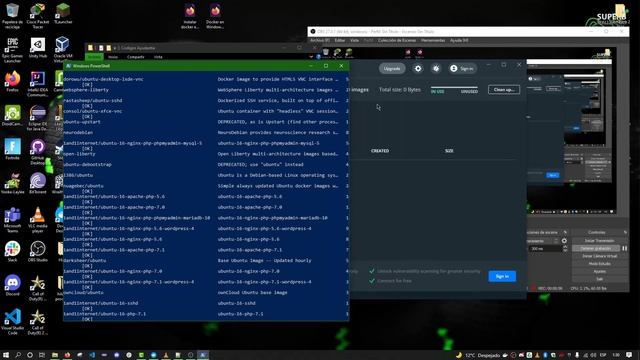Screen dimensions: 640x360
Task: Open the DroidCam desktop icon
Action: coord(12,115)
